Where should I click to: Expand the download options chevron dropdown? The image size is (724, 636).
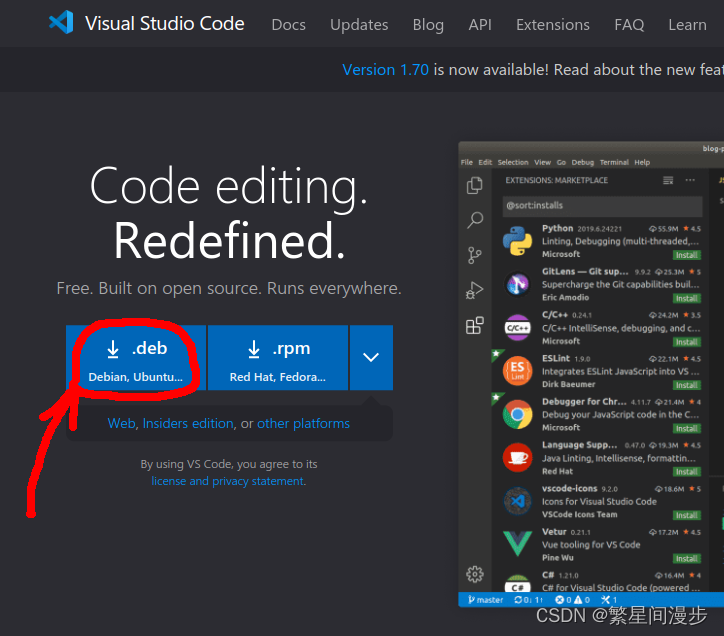click(371, 358)
